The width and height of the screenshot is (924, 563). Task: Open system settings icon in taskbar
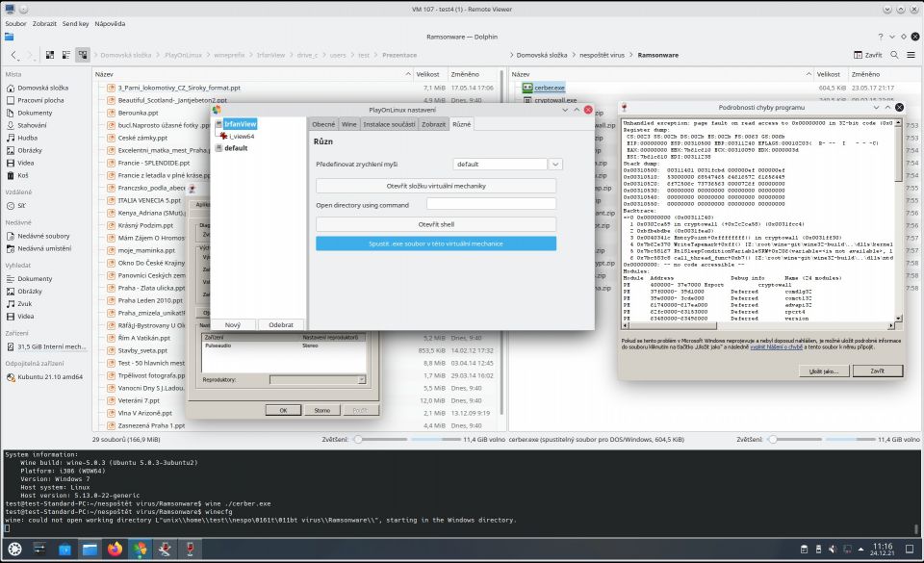coord(39,550)
